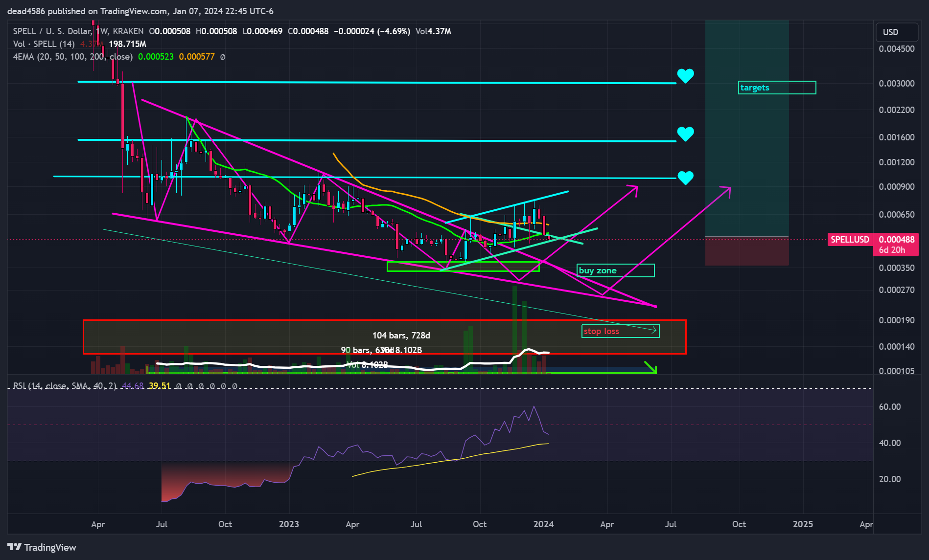Click the 2025 label on the time axis
The width and height of the screenshot is (929, 560).
[803, 524]
